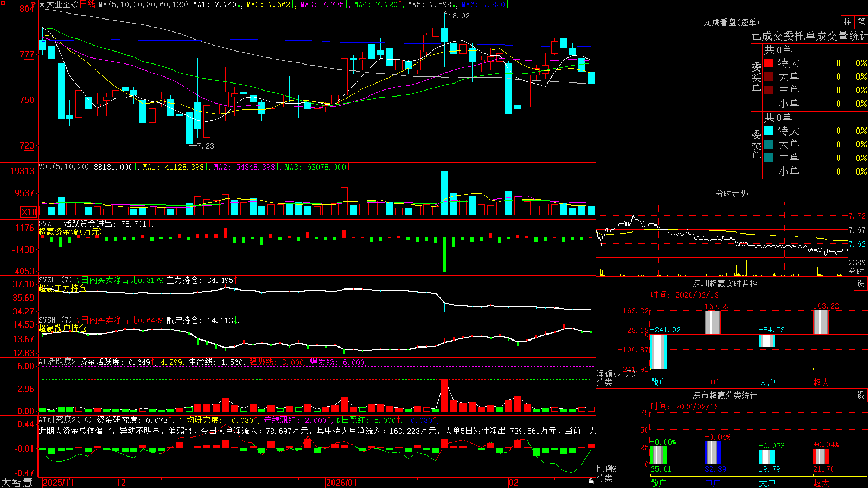Click the SVSH (7) indicator name
This screenshot has height=488, width=868.
pyautogui.click(x=55, y=320)
